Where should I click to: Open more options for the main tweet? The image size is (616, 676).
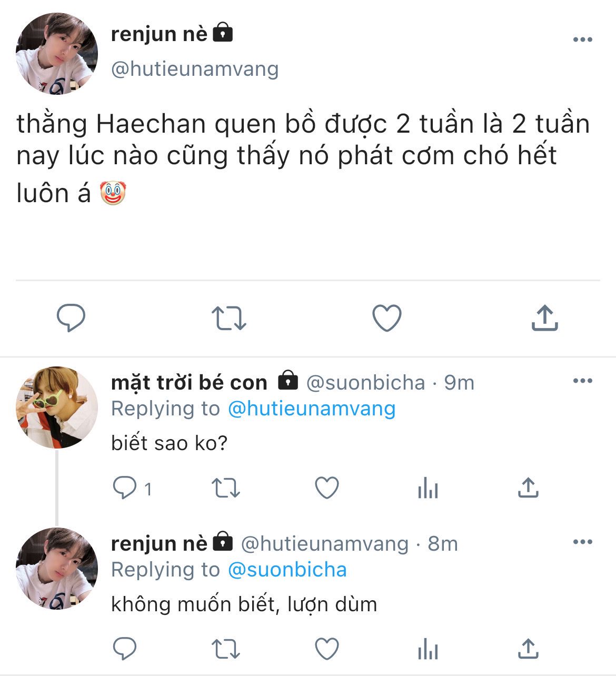coord(582,39)
